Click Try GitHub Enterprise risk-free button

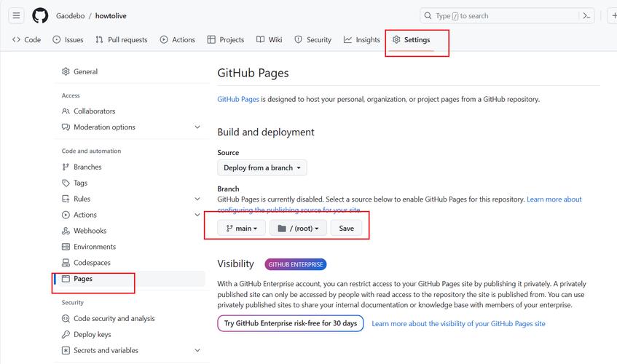click(x=291, y=323)
